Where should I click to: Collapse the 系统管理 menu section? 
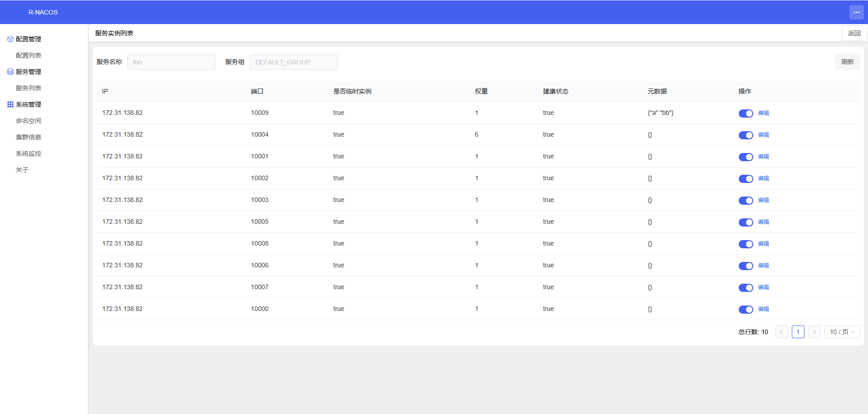pos(29,104)
